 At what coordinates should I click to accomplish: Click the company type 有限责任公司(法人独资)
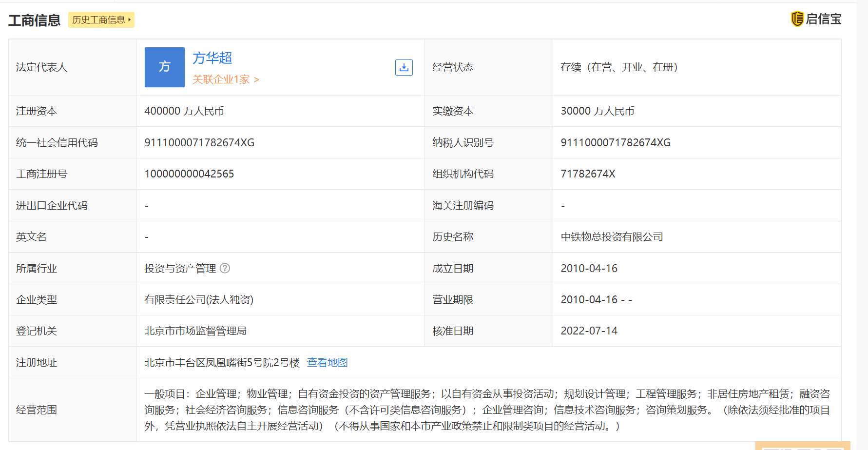tap(199, 300)
